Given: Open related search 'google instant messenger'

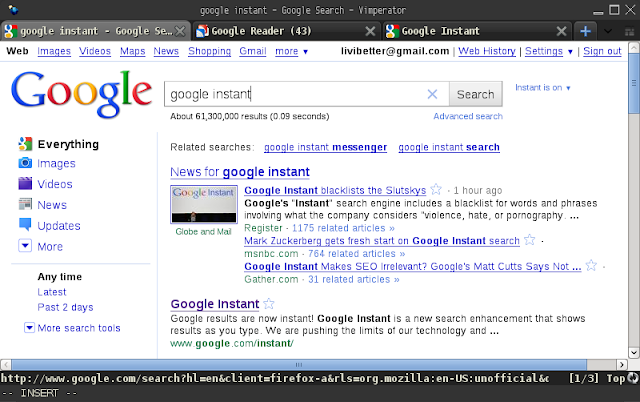Looking at the screenshot, I should coord(325,147).
